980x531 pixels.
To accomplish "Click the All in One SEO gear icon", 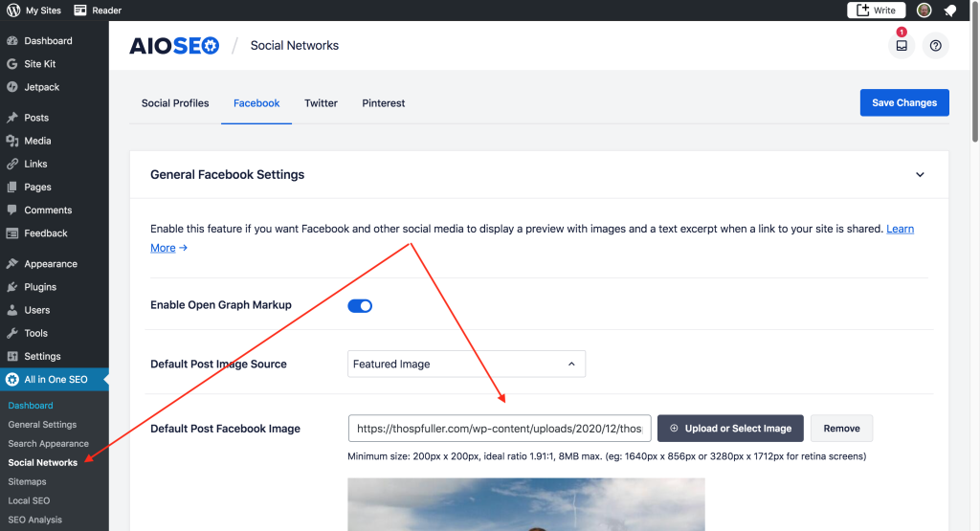I will 11,379.
